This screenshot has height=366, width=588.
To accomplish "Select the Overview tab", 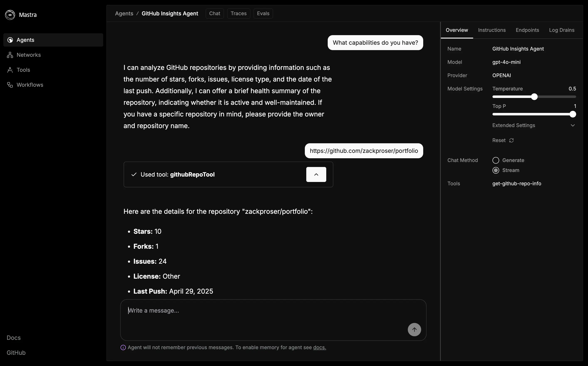I will pyautogui.click(x=457, y=30).
